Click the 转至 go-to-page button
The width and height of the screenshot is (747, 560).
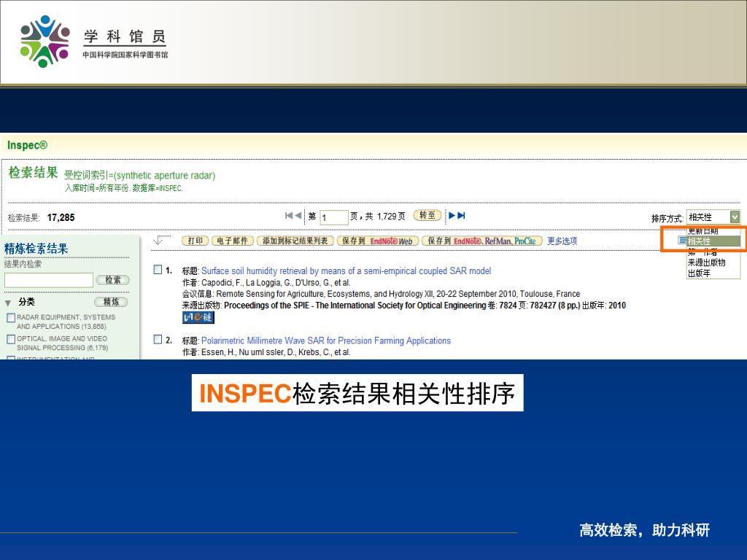coord(427,215)
